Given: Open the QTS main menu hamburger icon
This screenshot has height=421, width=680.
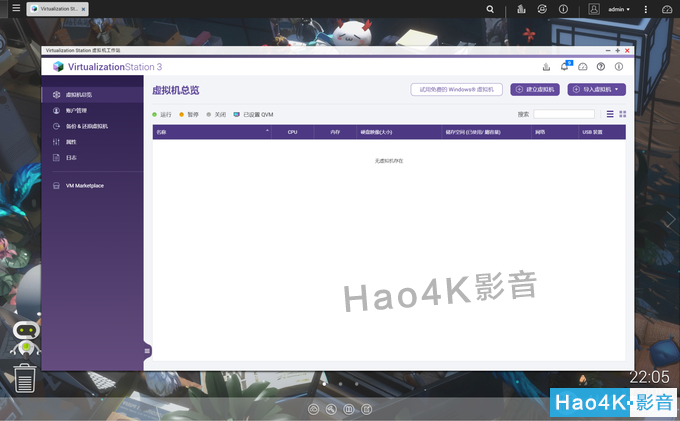Looking at the screenshot, I should point(16,8).
